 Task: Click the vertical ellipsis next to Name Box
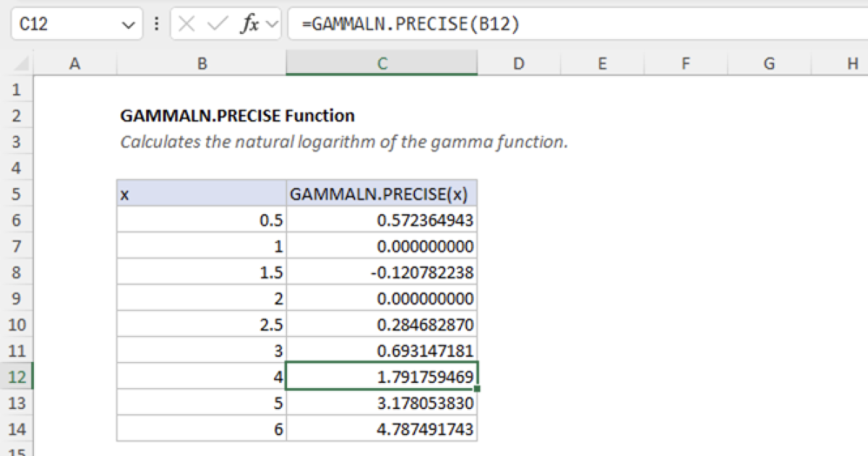click(x=156, y=24)
